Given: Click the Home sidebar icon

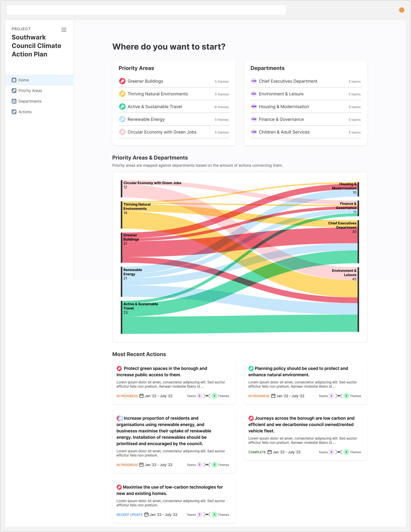Looking at the screenshot, I should 14,80.
